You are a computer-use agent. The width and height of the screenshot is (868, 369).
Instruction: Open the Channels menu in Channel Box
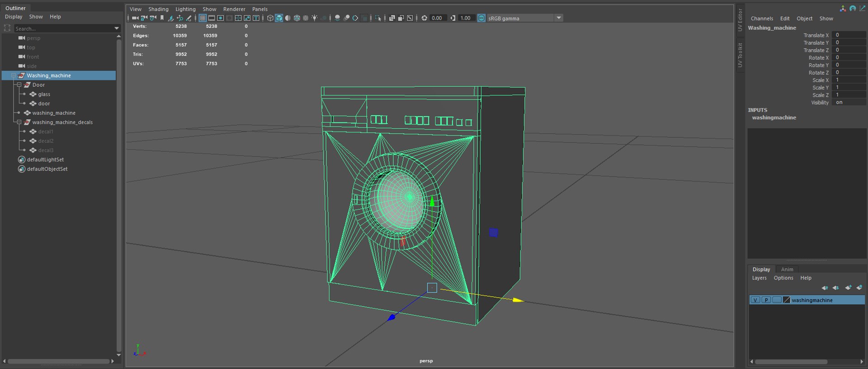[762, 19]
